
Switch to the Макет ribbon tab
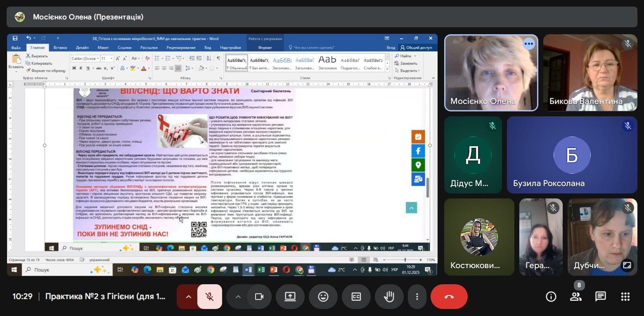click(103, 47)
